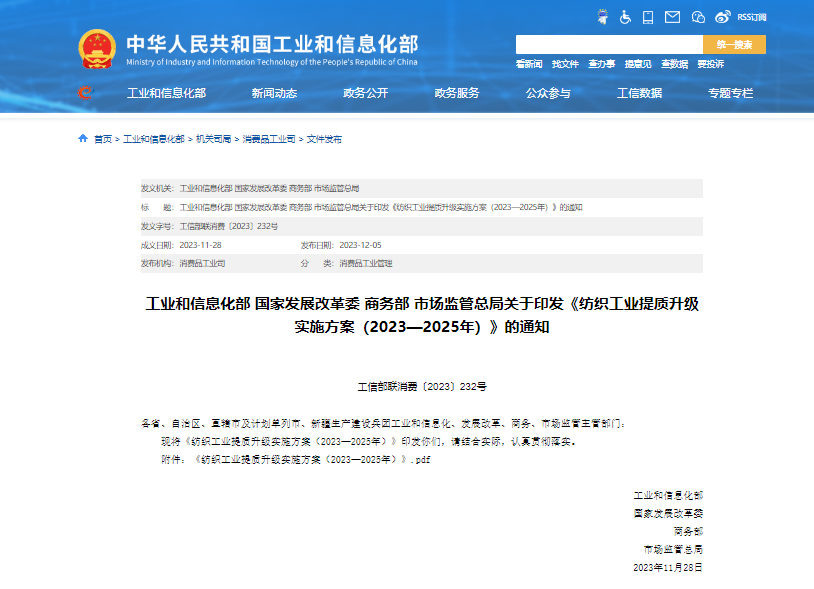Click the 统一搜索 search button

[734, 45]
